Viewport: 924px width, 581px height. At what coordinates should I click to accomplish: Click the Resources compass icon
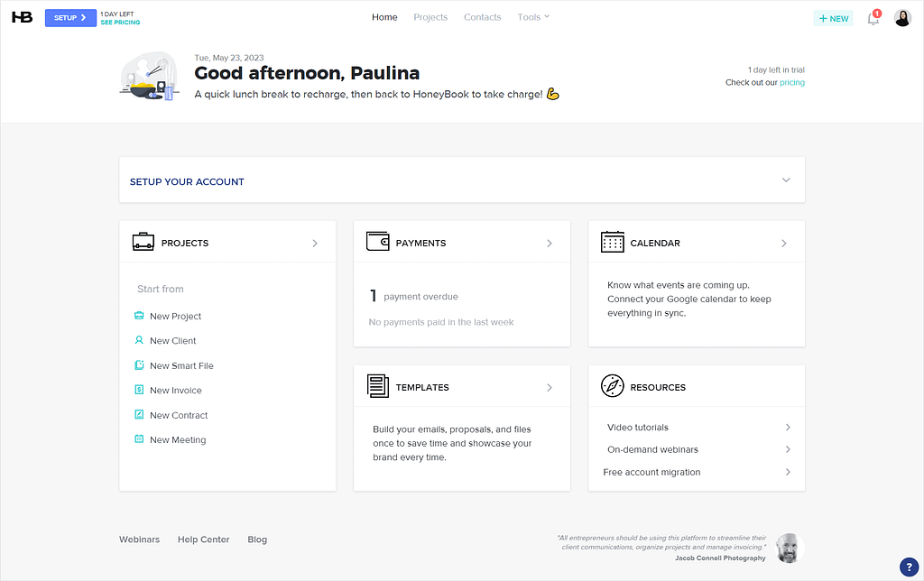coord(613,386)
